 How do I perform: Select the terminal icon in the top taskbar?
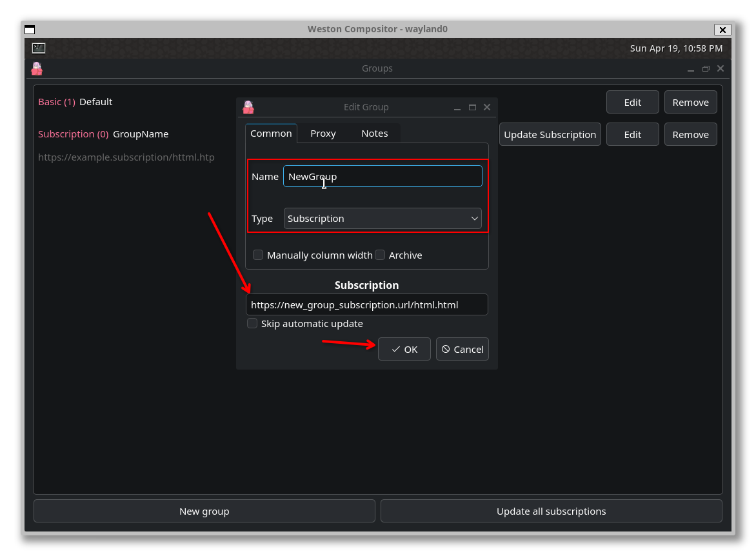[x=38, y=48]
